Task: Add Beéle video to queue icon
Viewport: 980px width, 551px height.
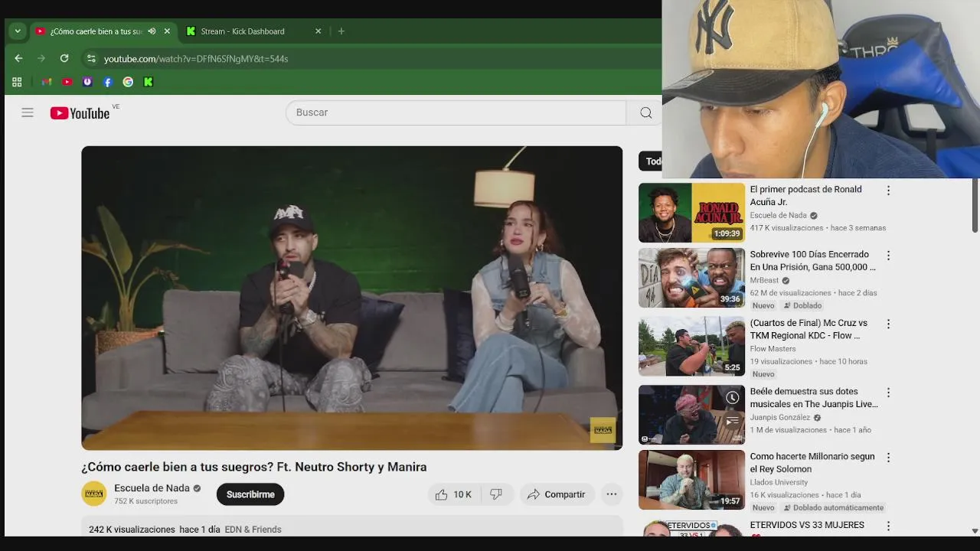Action: pyautogui.click(x=733, y=420)
